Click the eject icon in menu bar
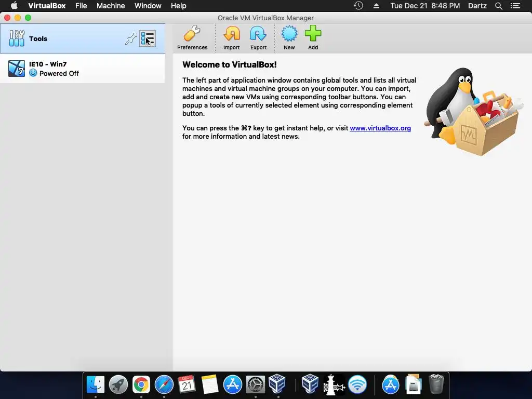This screenshot has height=399, width=532. tap(376, 6)
